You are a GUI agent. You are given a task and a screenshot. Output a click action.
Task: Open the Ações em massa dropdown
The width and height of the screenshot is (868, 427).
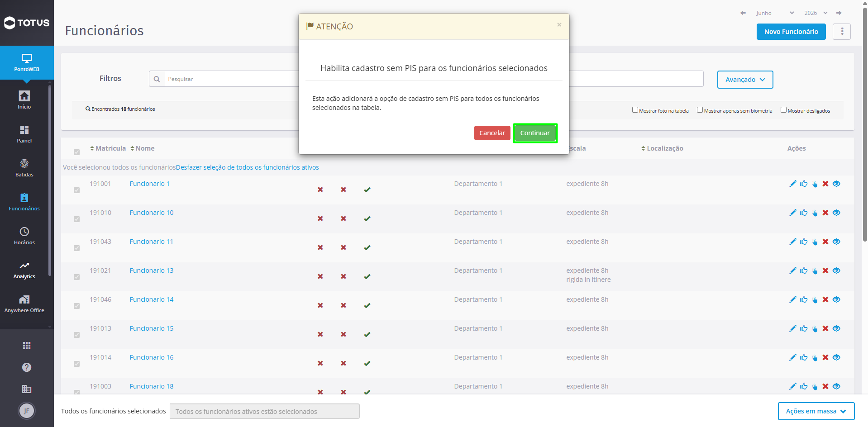(x=816, y=411)
